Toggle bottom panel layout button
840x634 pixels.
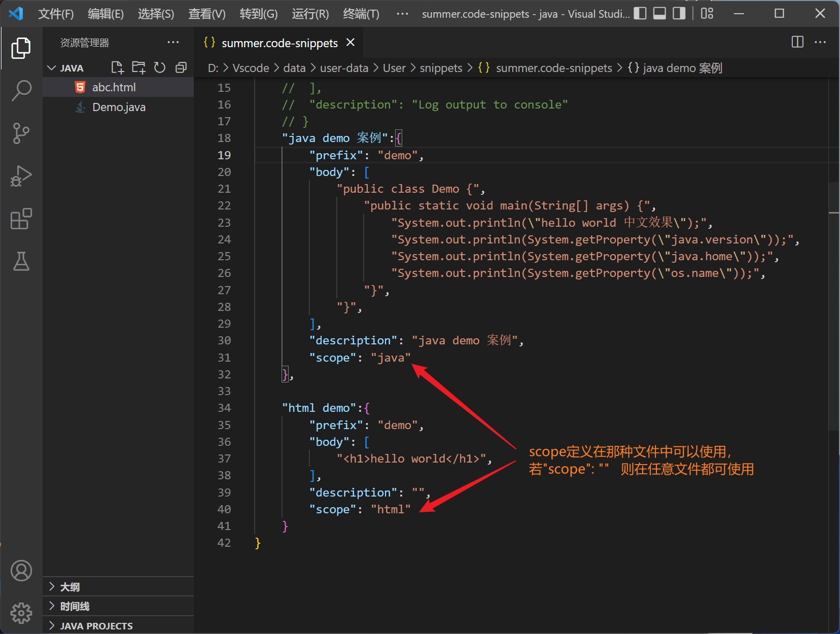(x=659, y=14)
